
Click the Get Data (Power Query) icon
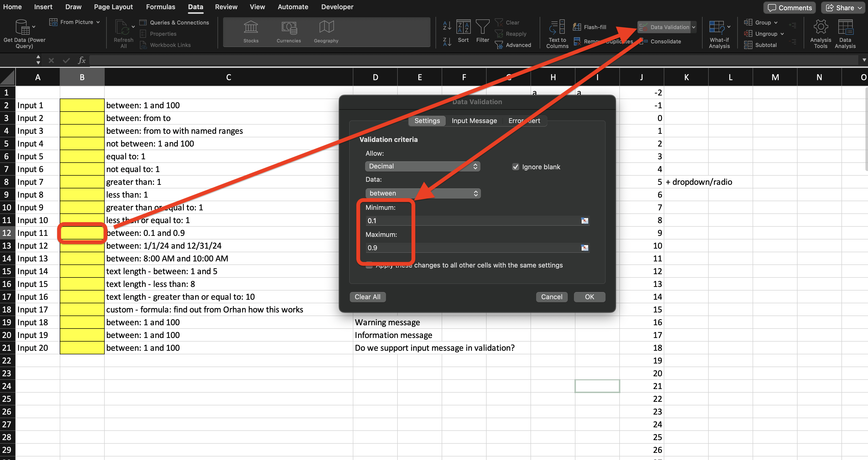pyautogui.click(x=22, y=27)
